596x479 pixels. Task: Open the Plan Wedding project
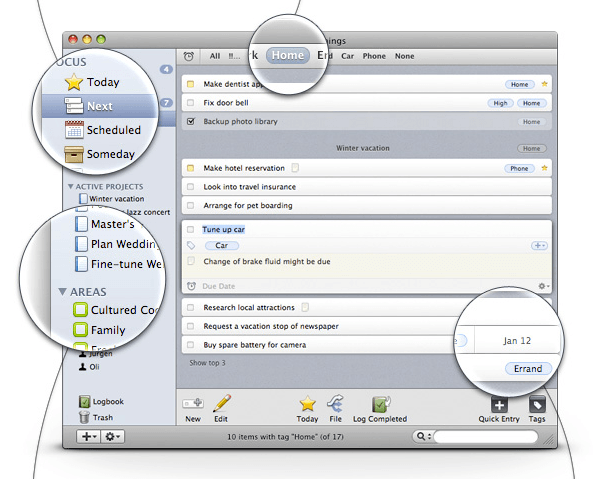[117, 244]
